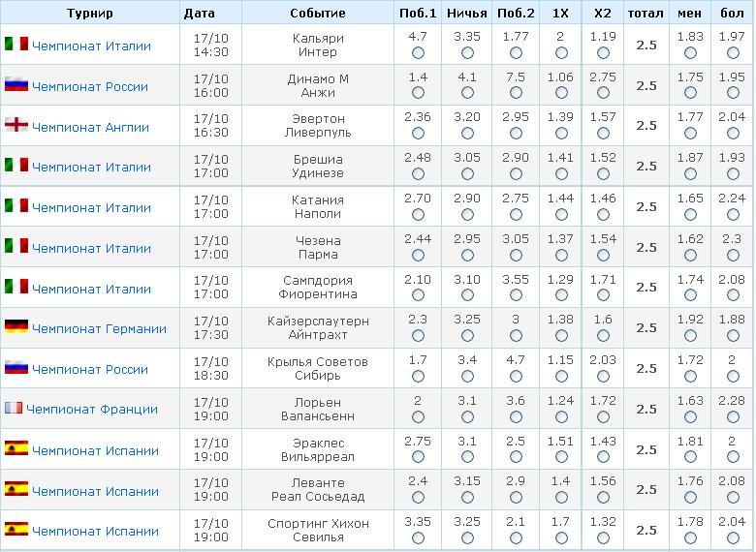Image resolution: width=756 pixels, height=552 pixels.
Task: Select the 1.6 X2 odds for Кайзерслаутерн match
Action: pos(603,335)
